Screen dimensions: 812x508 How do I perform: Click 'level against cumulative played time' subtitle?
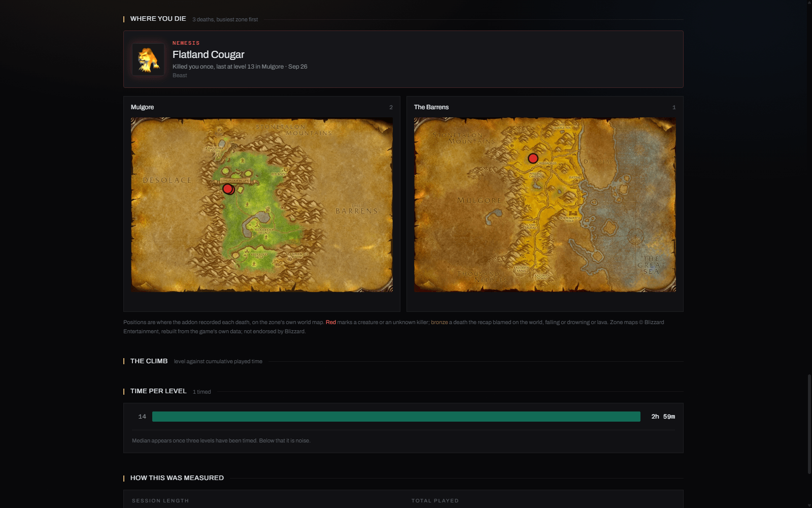click(218, 362)
